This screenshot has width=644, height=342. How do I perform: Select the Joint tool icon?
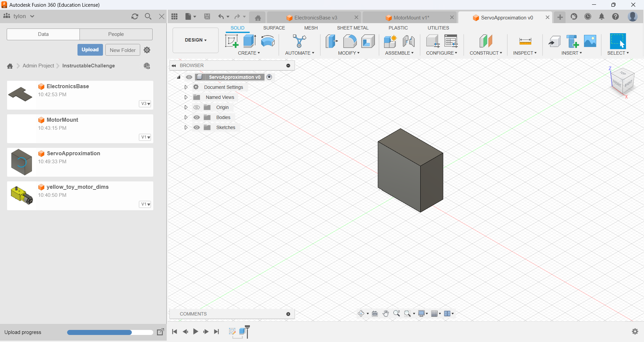pyautogui.click(x=409, y=41)
